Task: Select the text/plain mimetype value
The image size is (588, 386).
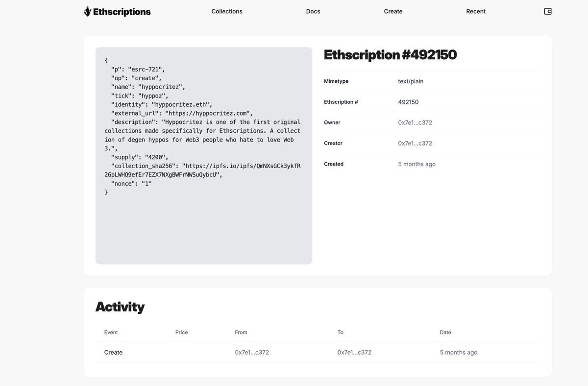Action: [x=411, y=81]
